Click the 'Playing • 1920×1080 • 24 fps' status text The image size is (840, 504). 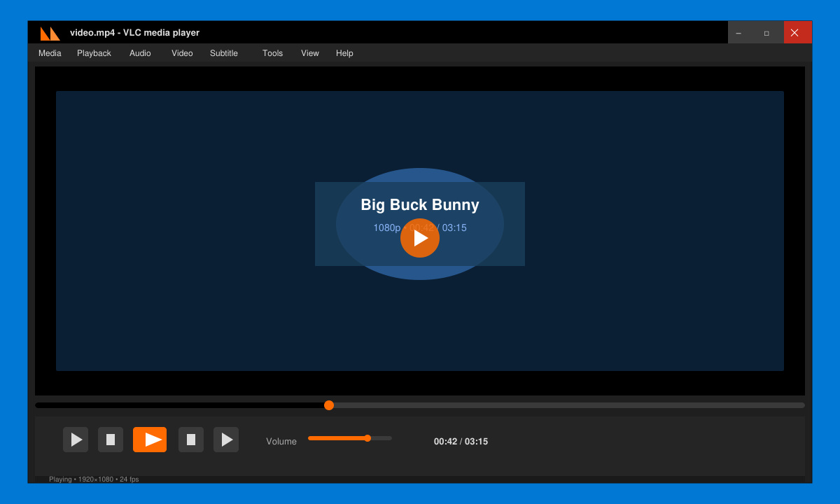pos(94,479)
